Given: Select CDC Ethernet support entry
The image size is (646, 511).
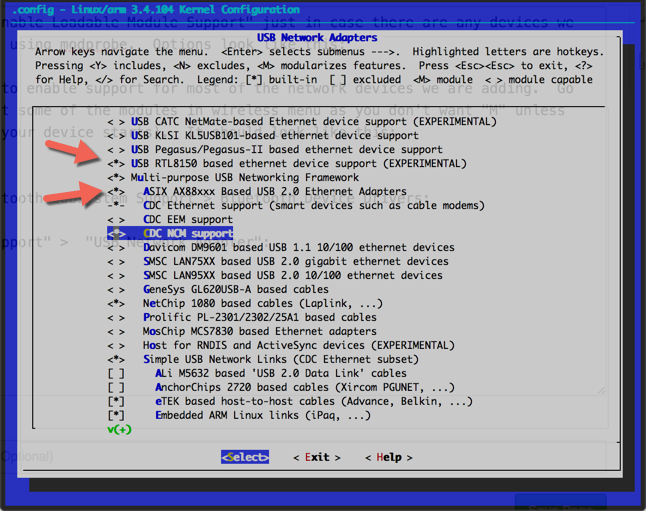Looking at the screenshot, I should coord(296,206).
